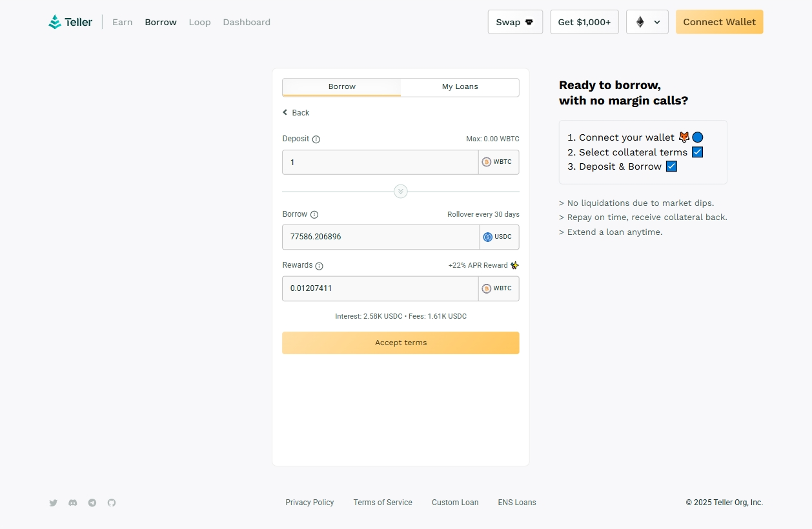Click the Get $1,000+ button
This screenshot has width=812, height=529.
tap(584, 22)
